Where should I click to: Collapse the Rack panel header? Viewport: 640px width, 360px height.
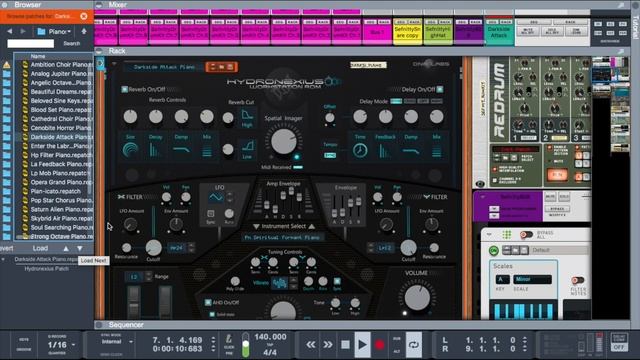99,51
